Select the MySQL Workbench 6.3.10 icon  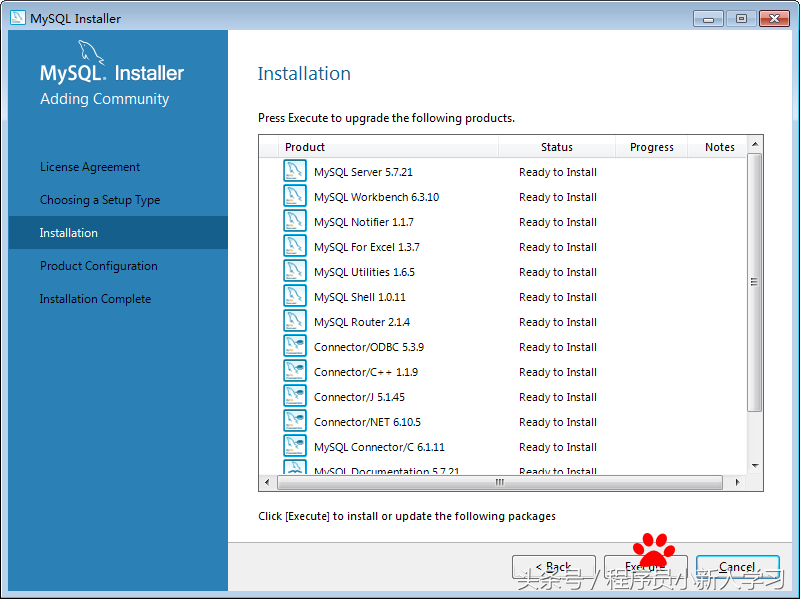coord(294,195)
